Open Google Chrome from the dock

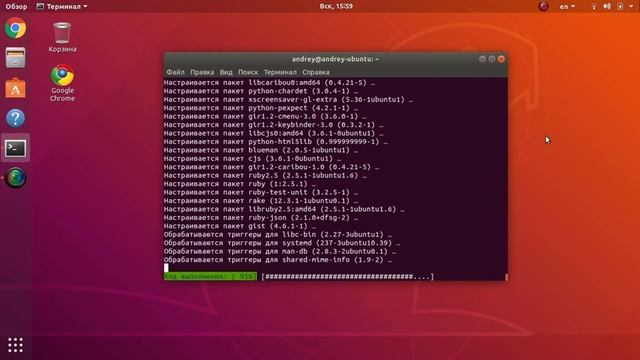16,28
